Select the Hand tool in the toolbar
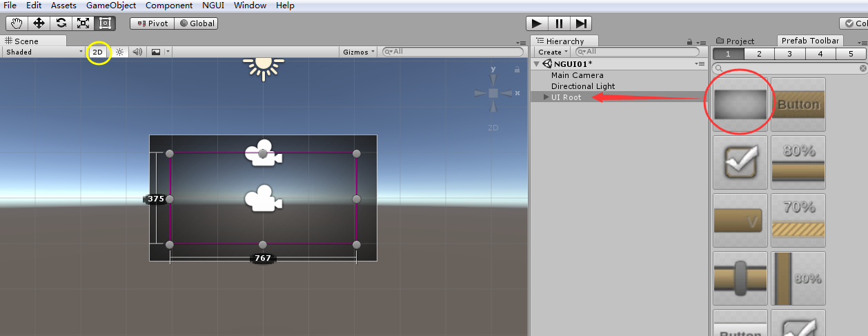The width and height of the screenshot is (868, 336). [x=17, y=23]
